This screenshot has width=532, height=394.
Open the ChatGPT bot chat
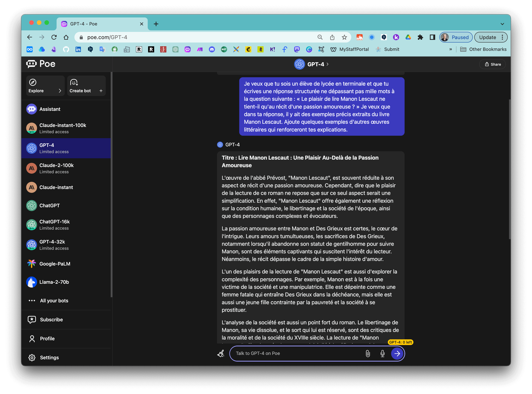coord(66,206)
